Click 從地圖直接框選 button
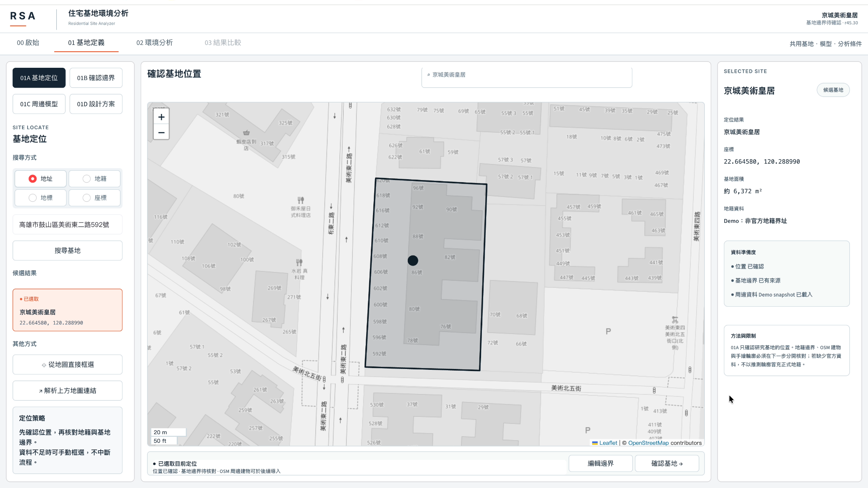This screenshot has width=868, height=488. [x=67, y=364]
